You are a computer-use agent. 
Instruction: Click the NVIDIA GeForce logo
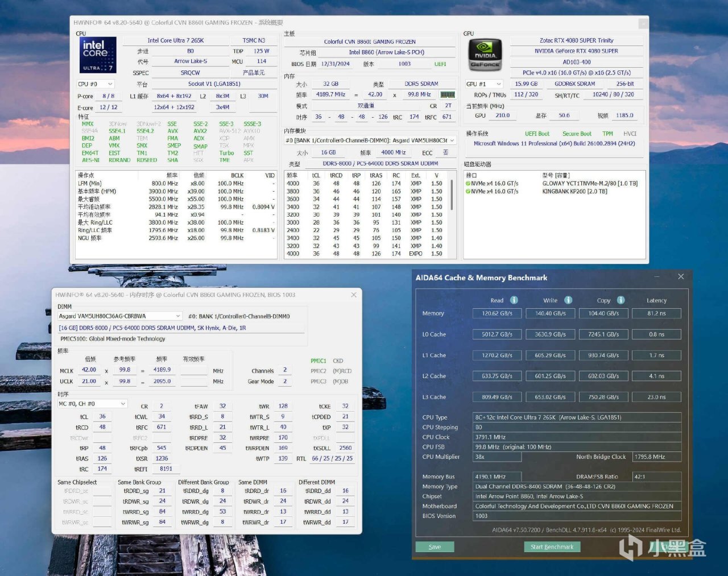[485, 55]
